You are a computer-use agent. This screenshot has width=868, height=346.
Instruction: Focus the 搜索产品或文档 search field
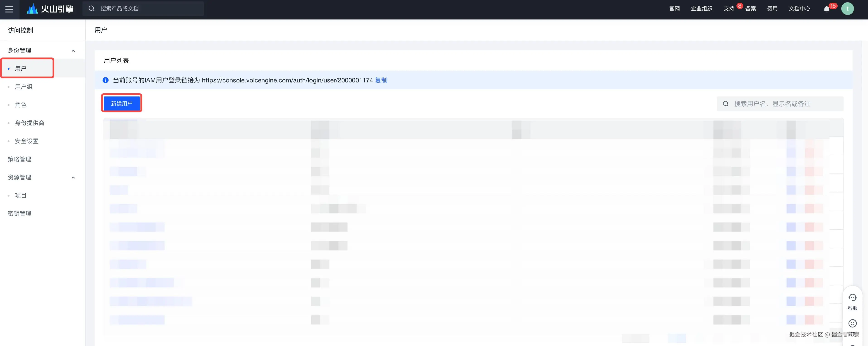point(148,9)
